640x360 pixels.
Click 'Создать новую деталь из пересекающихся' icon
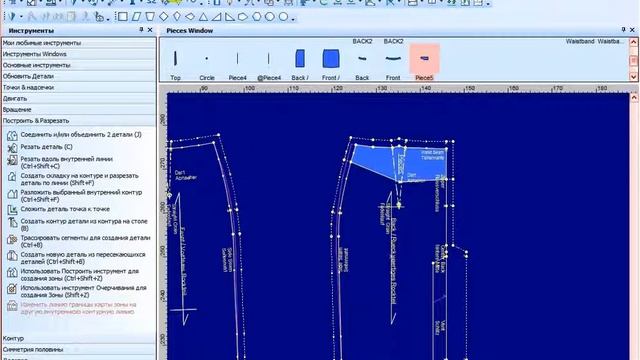(x=12, y=256)
